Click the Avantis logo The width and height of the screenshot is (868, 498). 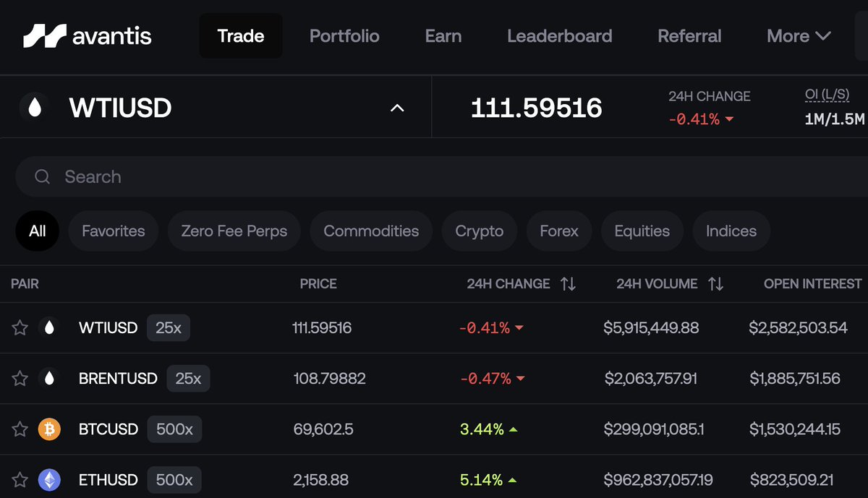[88, 35]
